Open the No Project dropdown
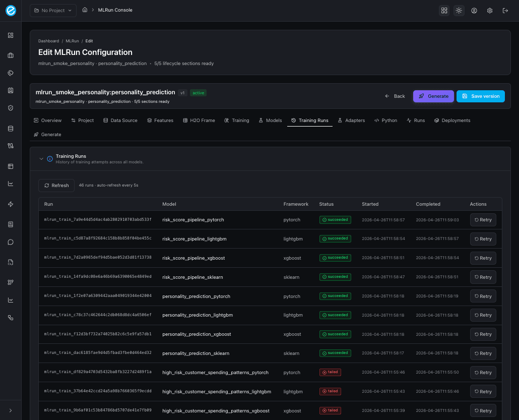The image size is (519, 420). pyautogui.click(x=52, y=10)
